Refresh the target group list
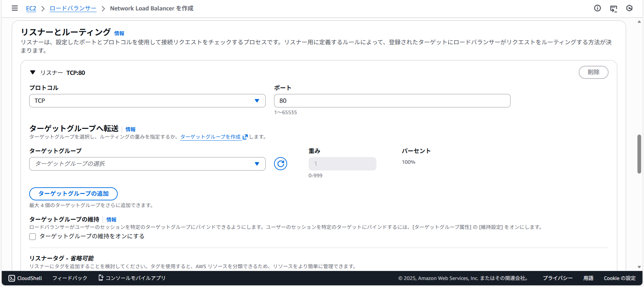 click(x=280, y=164)
